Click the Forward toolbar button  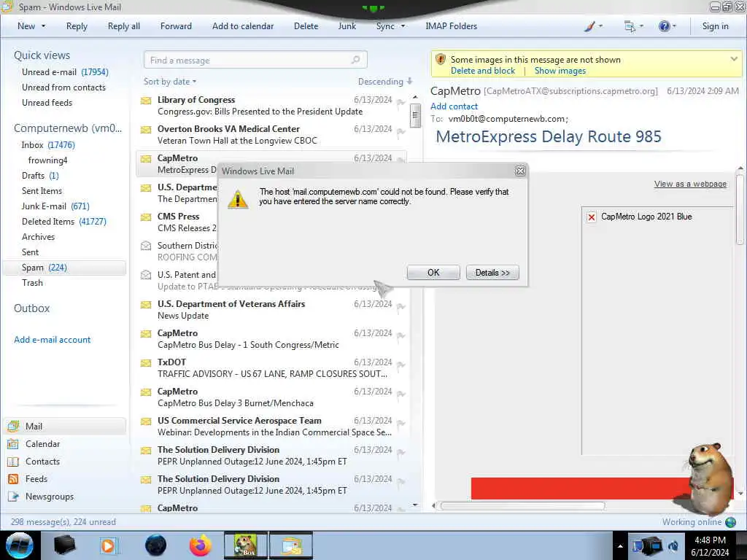point(176,26)
